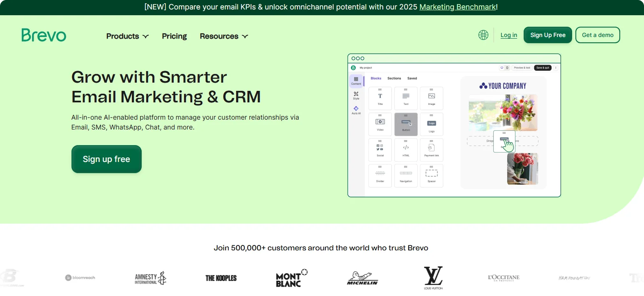Click the green Brevo B icon in editor
Screen dimensions: 644x296
click(353, 68)
